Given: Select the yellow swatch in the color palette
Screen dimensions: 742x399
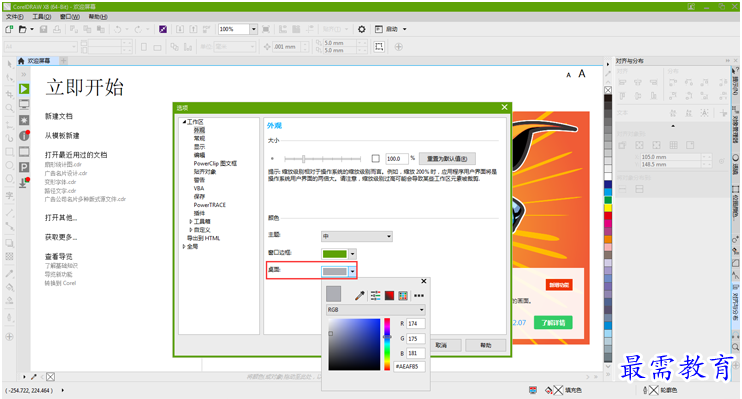Looking at the screenshot, I should 608,208.
